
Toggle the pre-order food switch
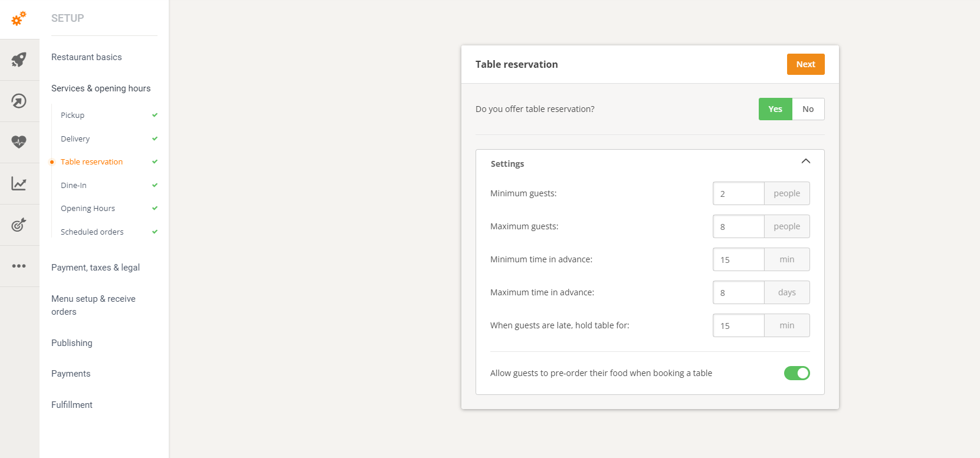tap(797, 373)
